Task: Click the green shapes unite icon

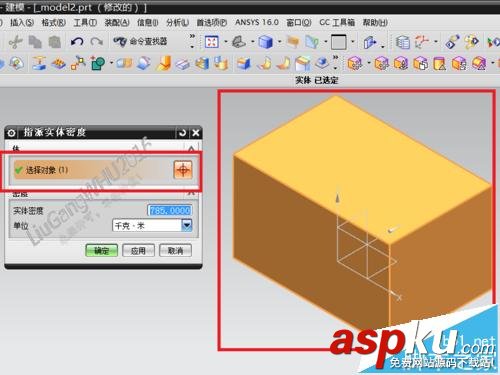Action: point(98,63)
